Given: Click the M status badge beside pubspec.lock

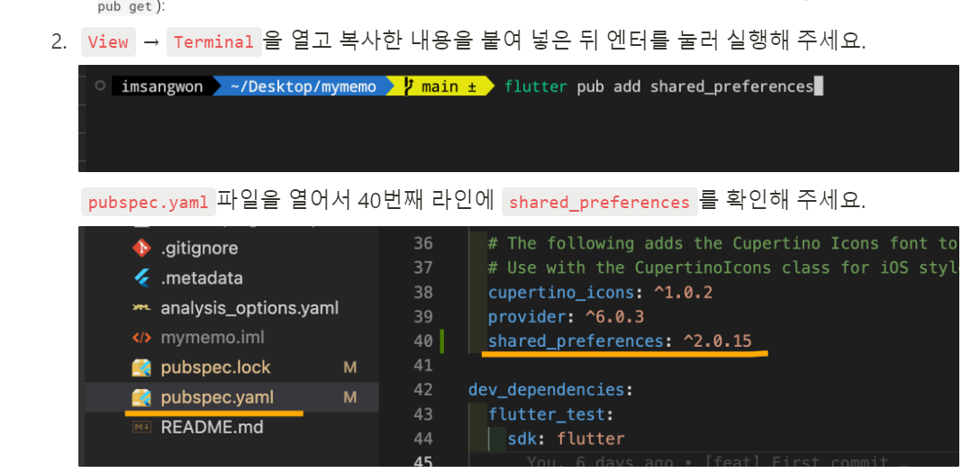Looking at the screenshot, I should (350, 368).
